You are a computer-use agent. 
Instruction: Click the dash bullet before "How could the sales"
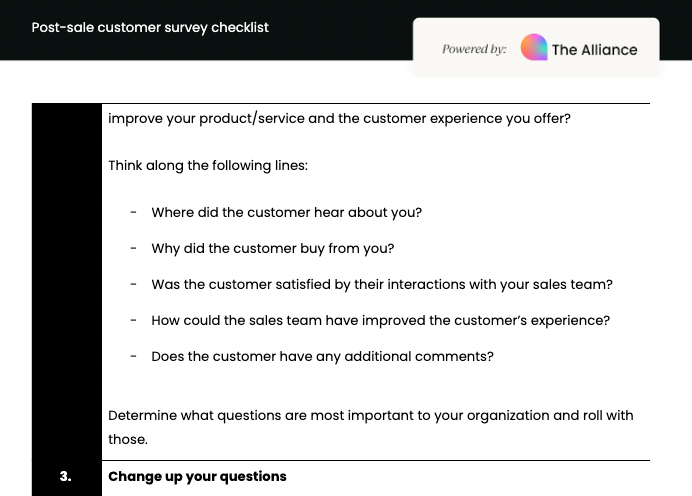click(133, 320)
